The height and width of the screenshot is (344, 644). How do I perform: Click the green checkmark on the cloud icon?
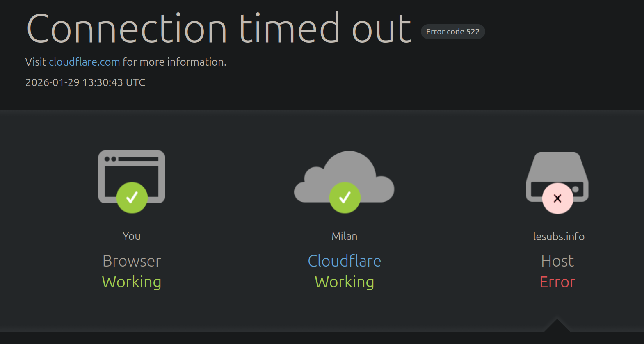coord(345,198)
